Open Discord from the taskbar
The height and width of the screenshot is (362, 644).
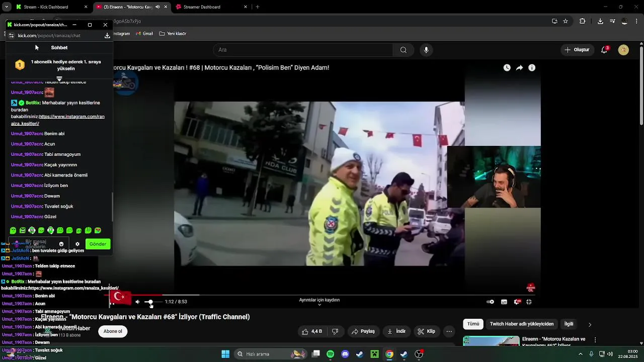pyautogui.click(x=345, y=354)
